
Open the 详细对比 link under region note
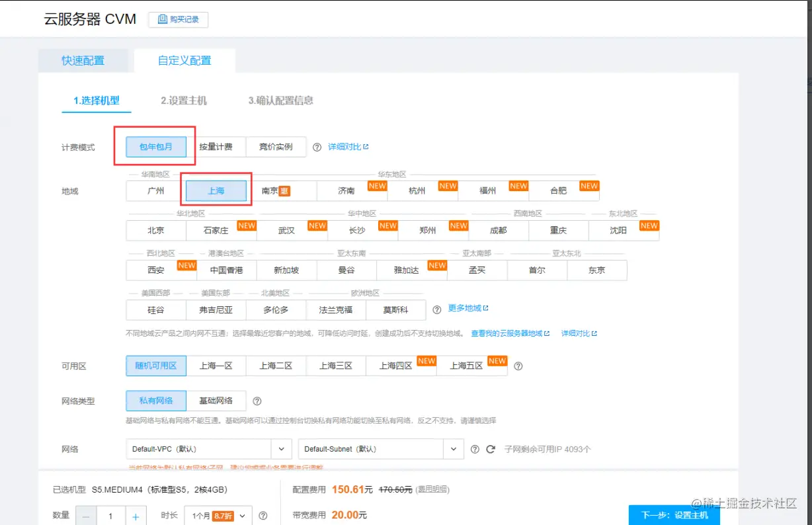click(579, 333)
